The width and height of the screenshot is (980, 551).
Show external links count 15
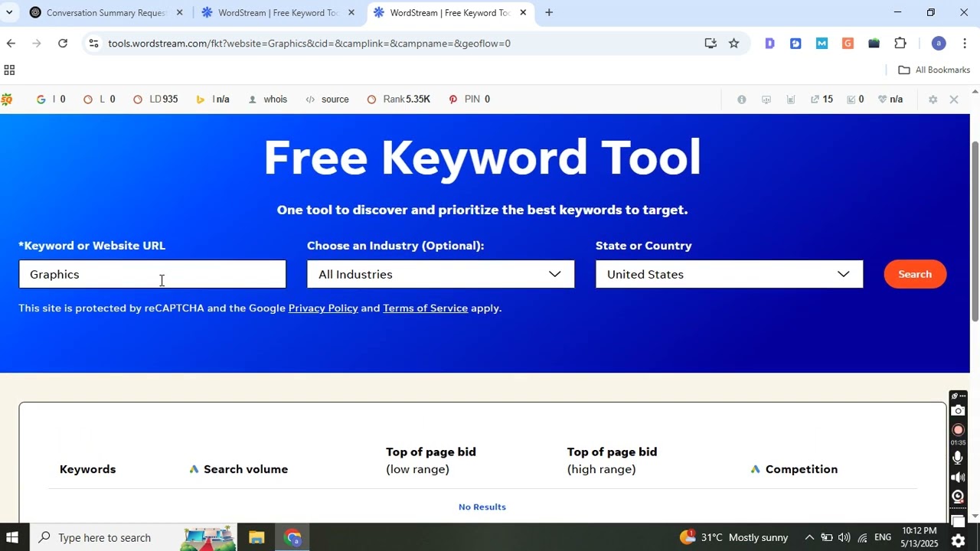point(822,99)
